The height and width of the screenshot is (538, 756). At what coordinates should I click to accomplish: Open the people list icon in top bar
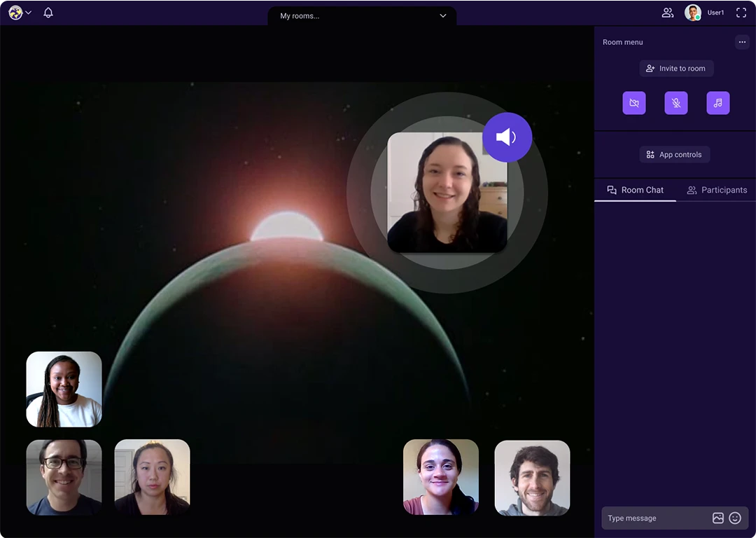(x=668, y=13)
